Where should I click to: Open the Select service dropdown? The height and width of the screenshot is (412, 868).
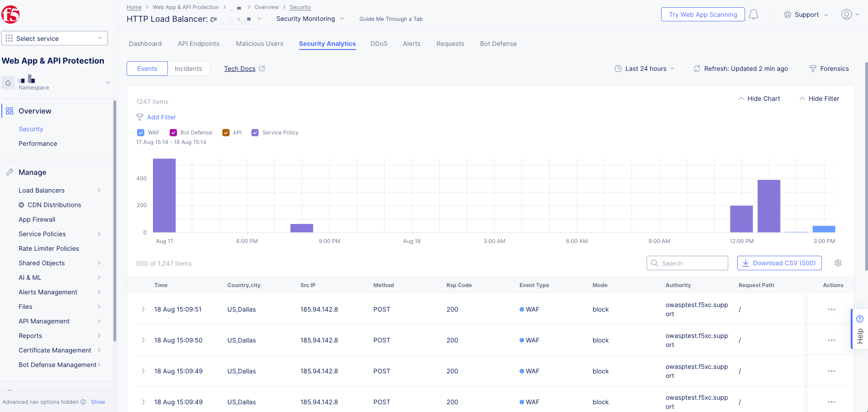tap(54, 39)
